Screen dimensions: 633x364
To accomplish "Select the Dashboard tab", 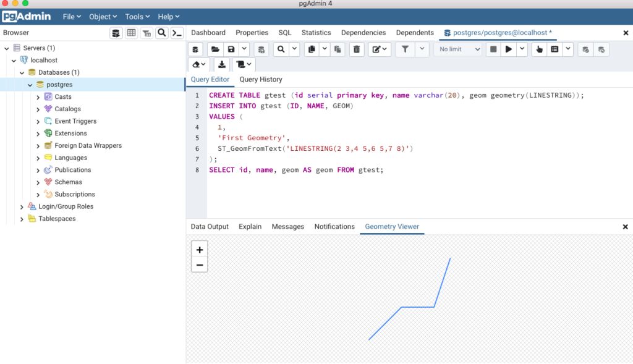I will (208, 32).
